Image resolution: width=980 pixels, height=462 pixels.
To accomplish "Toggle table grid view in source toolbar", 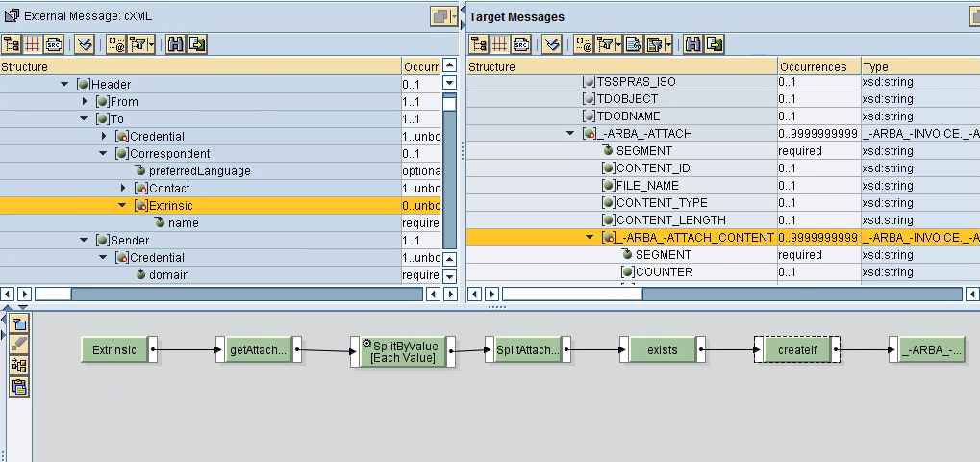I will pos(33,44).
